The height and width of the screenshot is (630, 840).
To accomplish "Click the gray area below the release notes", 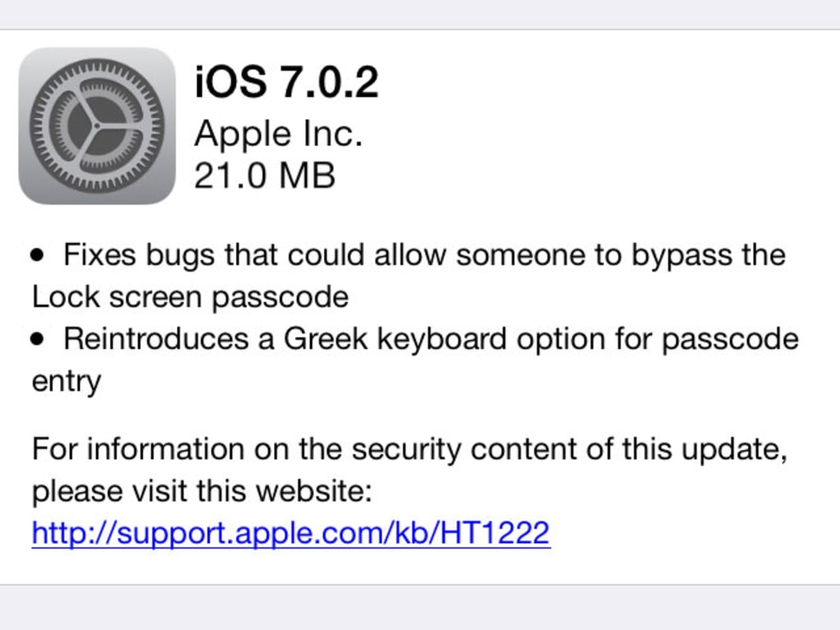I will click(420, 607).
